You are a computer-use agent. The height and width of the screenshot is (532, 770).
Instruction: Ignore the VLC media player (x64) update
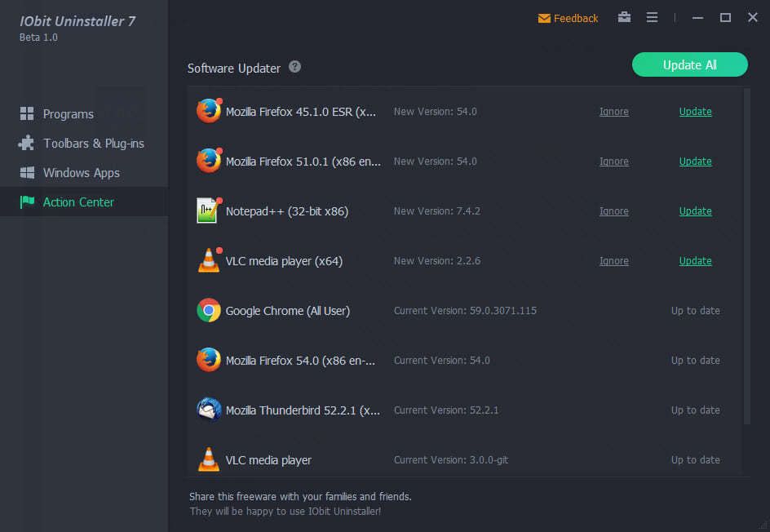(614, 261)
